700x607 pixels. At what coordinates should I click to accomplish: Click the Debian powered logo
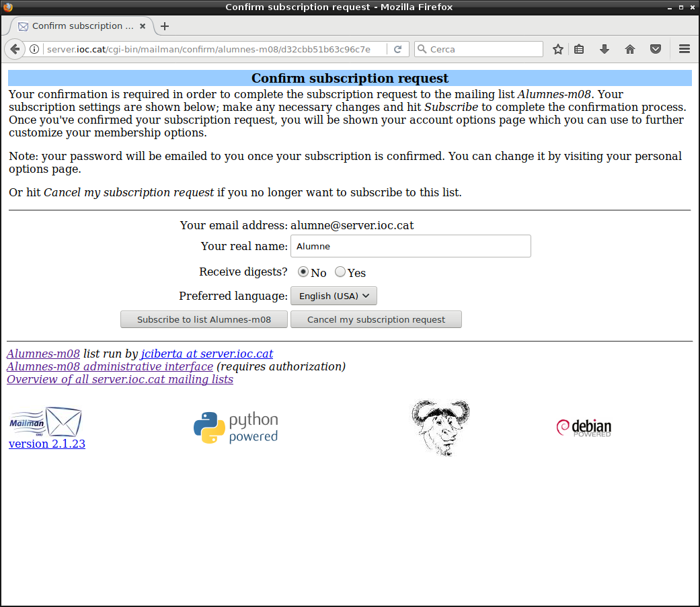point(584,428)
